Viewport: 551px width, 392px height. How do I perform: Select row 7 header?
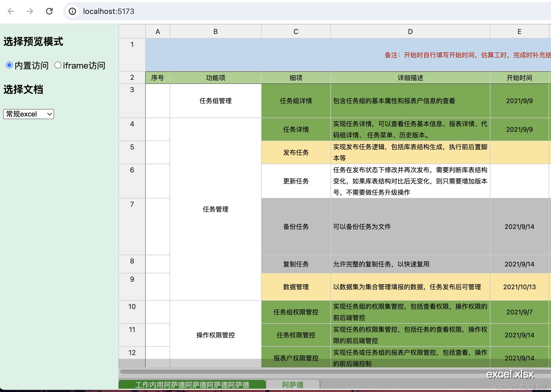coord(132,227)
